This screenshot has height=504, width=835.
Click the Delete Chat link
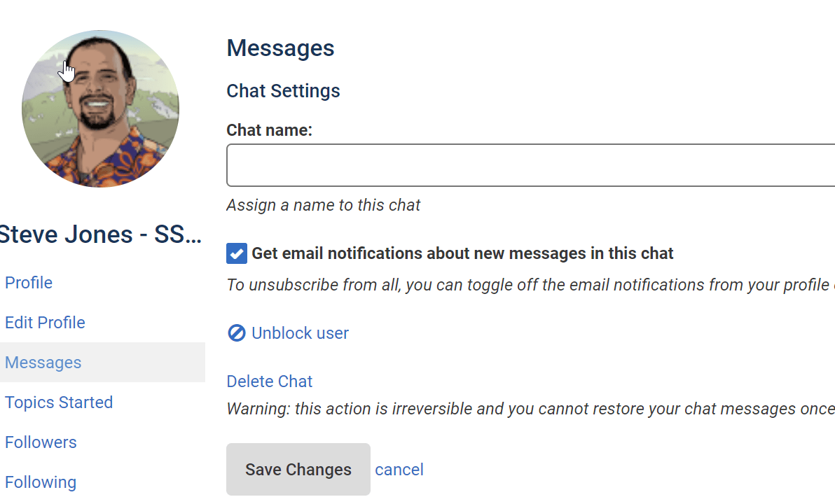click(x=269, y=381)
